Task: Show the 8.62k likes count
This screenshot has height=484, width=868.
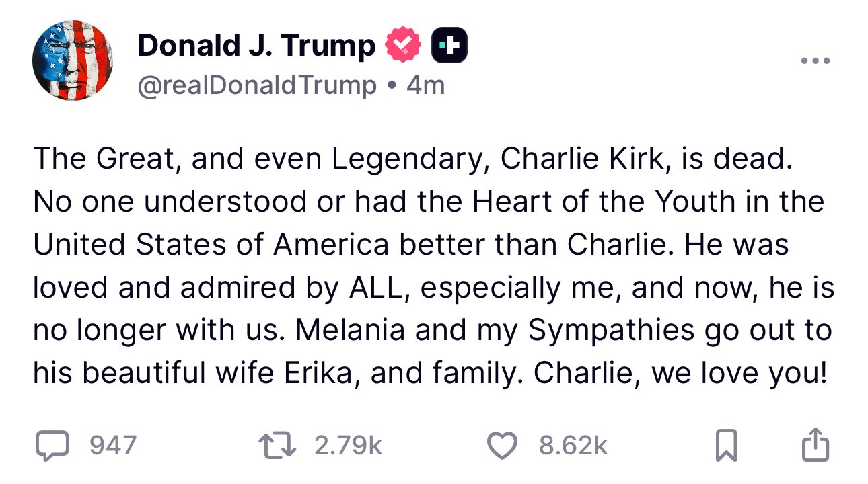Action: coord(573,446)
